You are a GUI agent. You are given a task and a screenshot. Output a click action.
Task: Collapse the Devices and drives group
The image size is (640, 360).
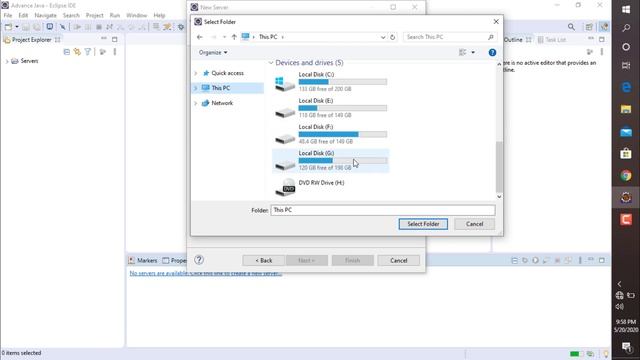coord(271,63)
